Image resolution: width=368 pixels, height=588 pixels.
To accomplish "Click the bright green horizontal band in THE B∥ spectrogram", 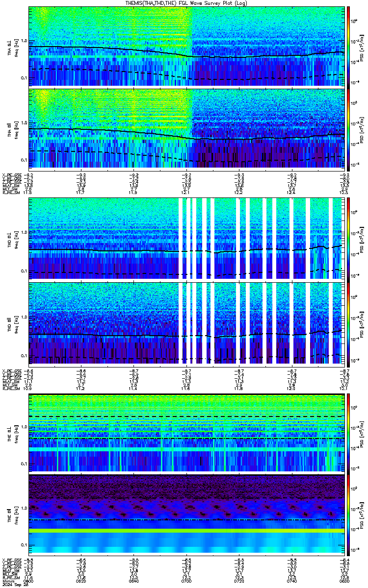I will (186, 531).
